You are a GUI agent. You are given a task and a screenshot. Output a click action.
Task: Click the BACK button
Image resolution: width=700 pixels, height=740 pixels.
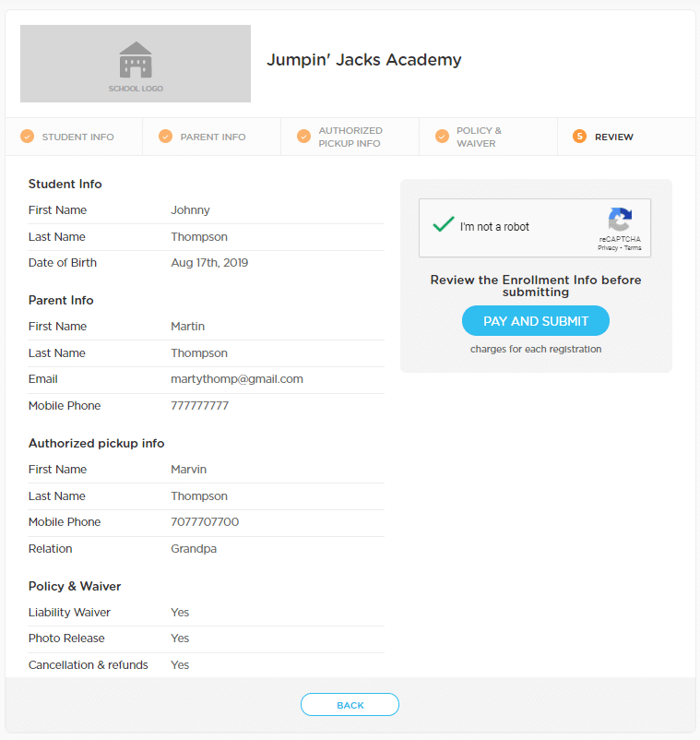(x=350, y=704)
